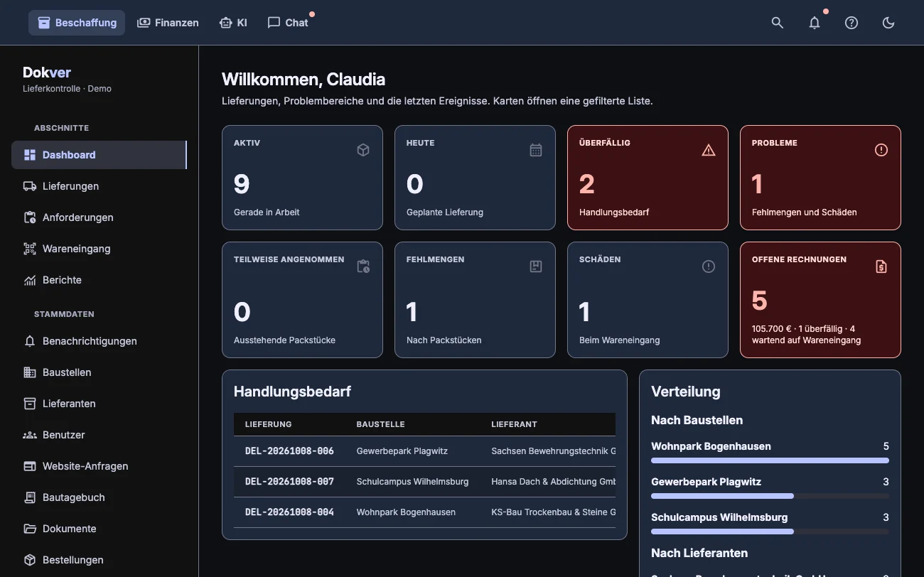Open the Aktiv deliveries card
The width and height of the screenshot is (924, 577).
302,178
